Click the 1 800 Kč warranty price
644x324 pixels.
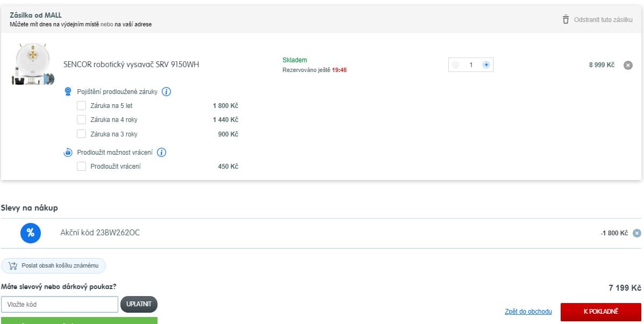point(225,106)
